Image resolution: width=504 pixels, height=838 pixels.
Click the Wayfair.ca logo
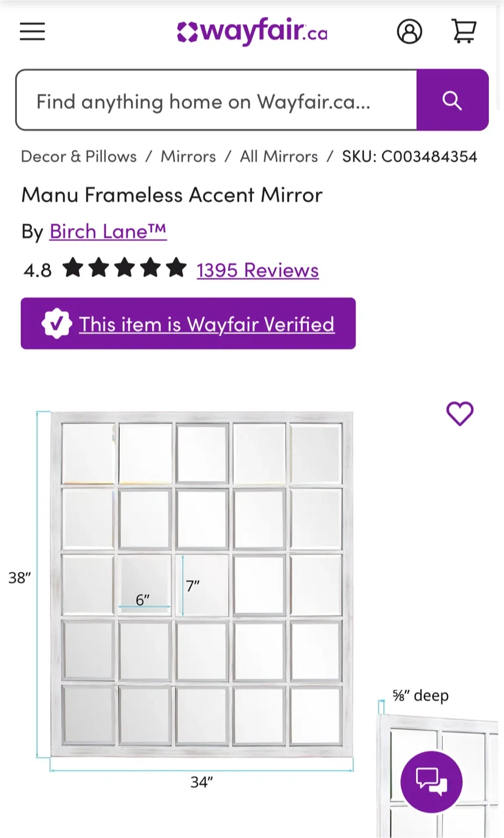(x=251, y=32)
